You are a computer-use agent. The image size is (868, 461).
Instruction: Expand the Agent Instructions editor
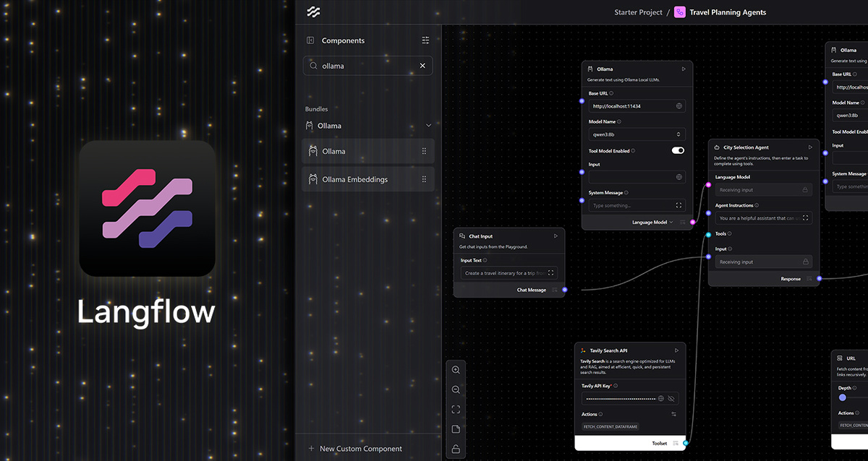tap(806, 218)
